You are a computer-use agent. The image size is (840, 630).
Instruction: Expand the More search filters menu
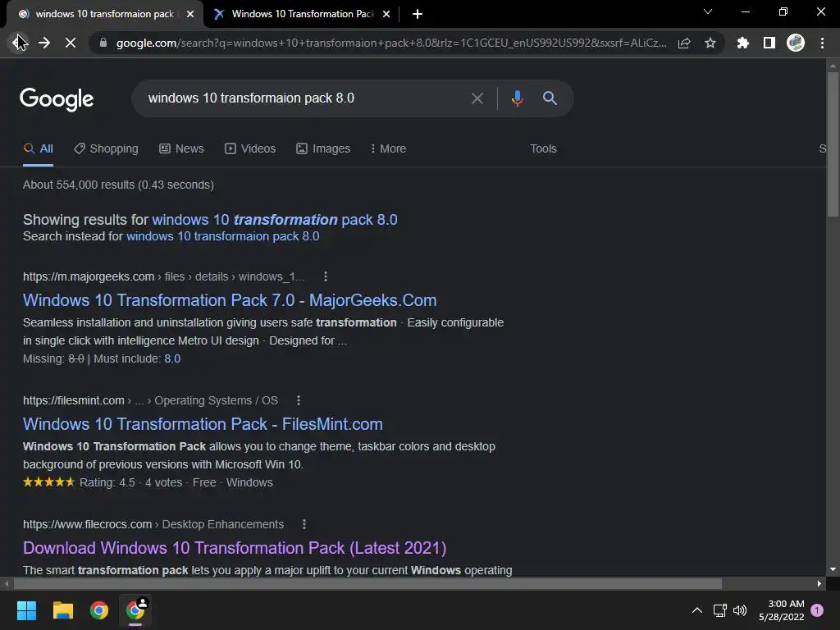388,148
